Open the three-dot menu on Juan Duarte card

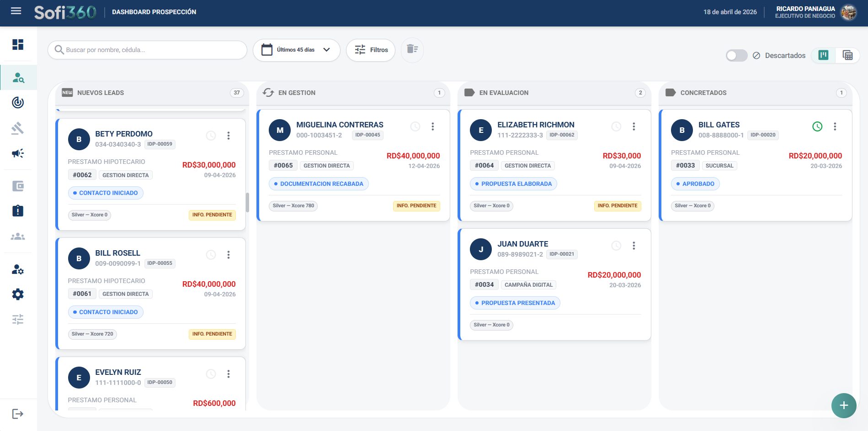tap(634, 246)
